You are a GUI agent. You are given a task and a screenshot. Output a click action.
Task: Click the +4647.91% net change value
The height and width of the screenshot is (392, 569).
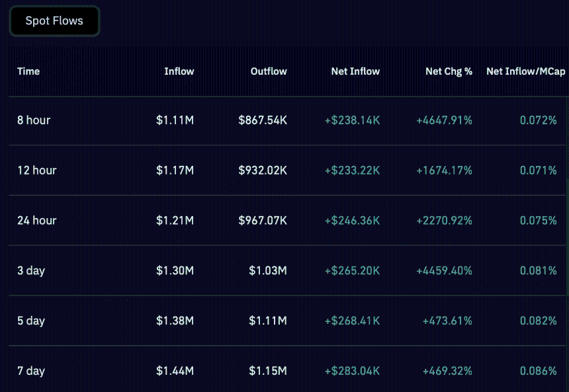(x=444, y=120)
